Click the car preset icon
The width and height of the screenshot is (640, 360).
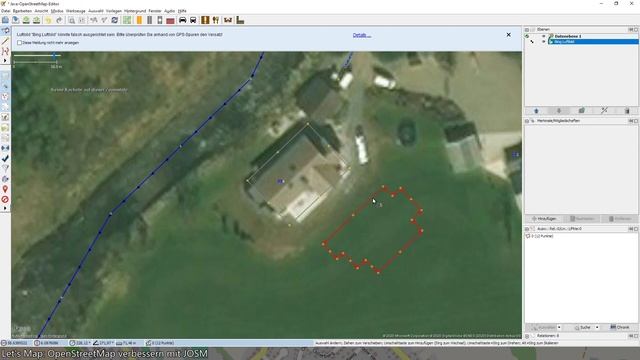pos(182,20)
